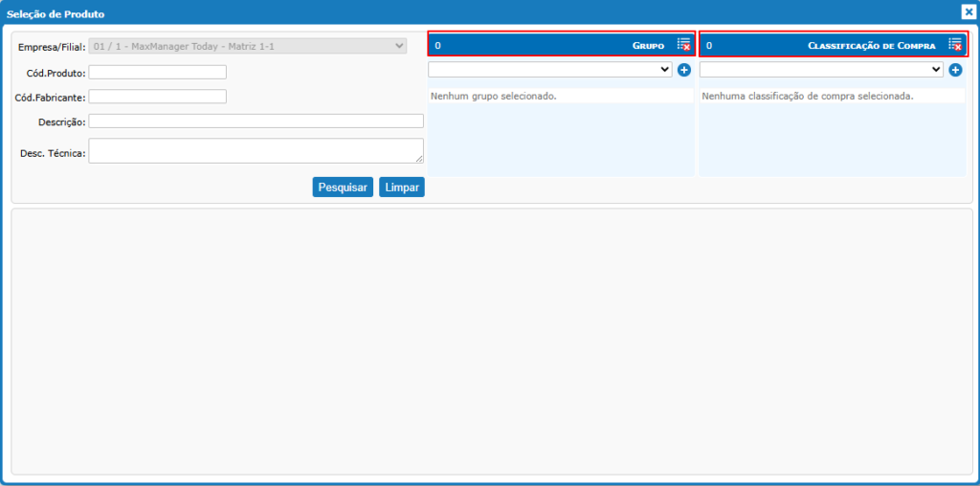This screenshot has height=486, width=980.
Task: Open the Grupo dropdown list
Action: [x=550, y=70]
